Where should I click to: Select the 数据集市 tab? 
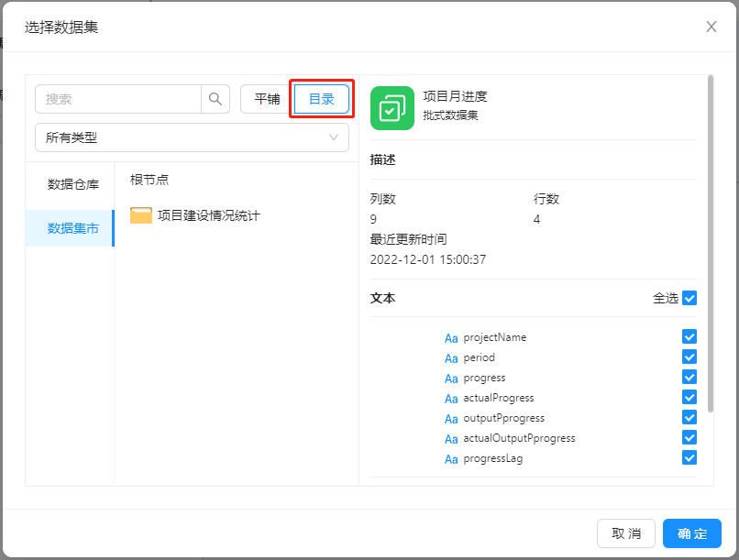click(73, 228)
